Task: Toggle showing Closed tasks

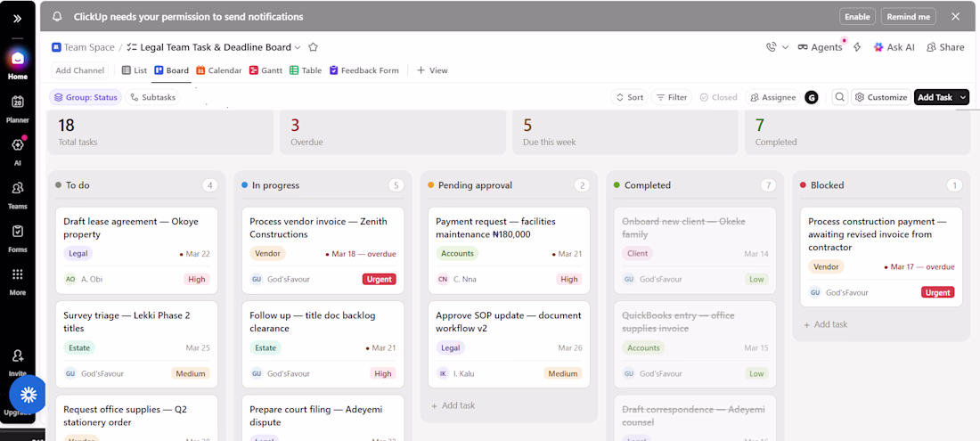Action: pyautogui.click(x=718, y=97)
